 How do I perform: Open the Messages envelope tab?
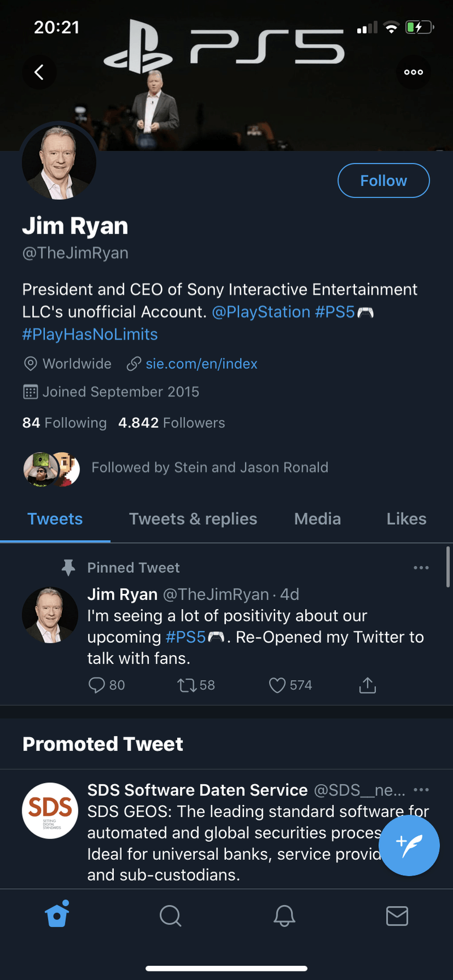click(x=397, y=915)
